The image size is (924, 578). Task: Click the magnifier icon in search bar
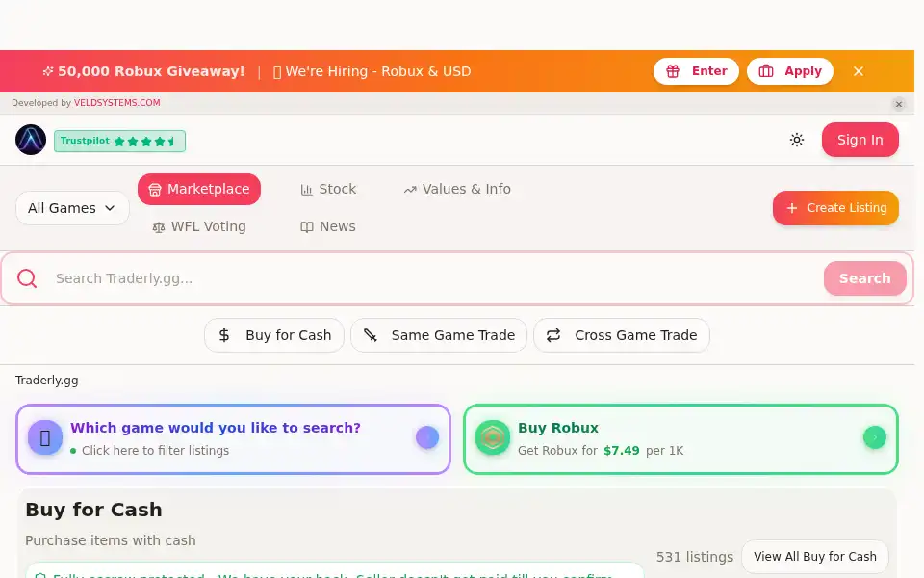27,278
